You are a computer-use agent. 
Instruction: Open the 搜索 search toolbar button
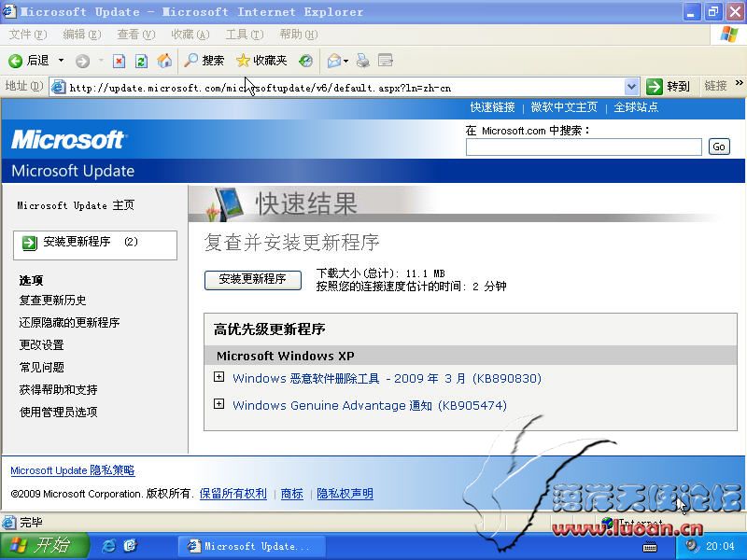pos(204,61)
